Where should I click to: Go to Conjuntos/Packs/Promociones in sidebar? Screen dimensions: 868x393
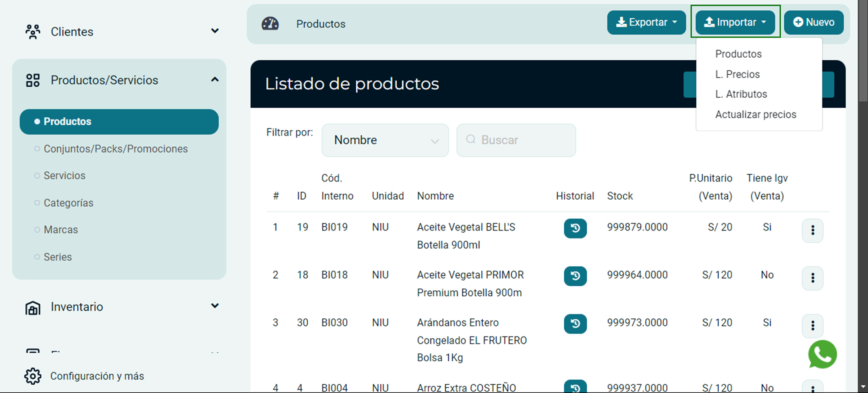[115, 149]
